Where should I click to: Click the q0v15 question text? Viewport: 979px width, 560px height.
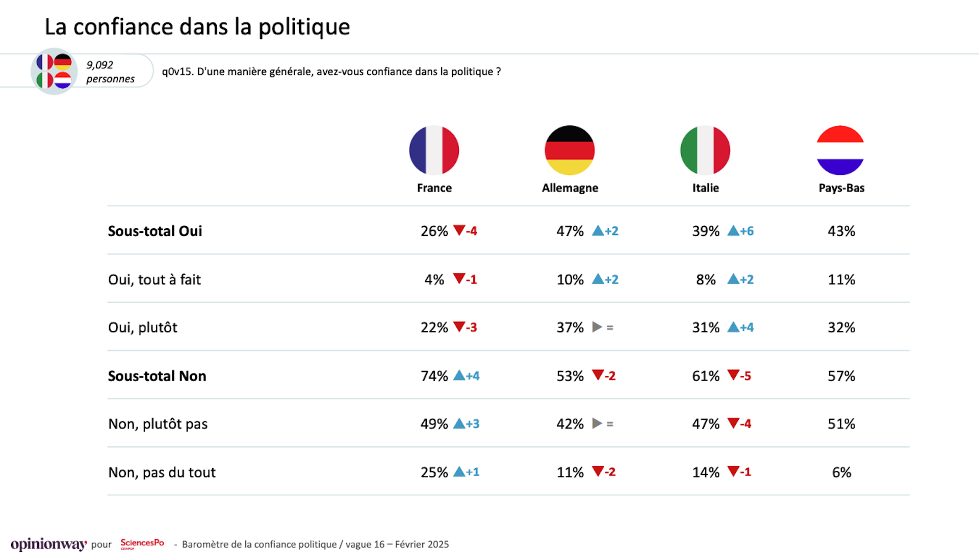(x=331, y=72)
